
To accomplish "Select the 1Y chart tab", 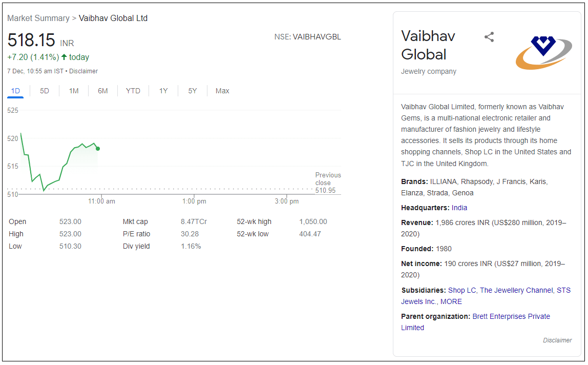I will 163,91.
